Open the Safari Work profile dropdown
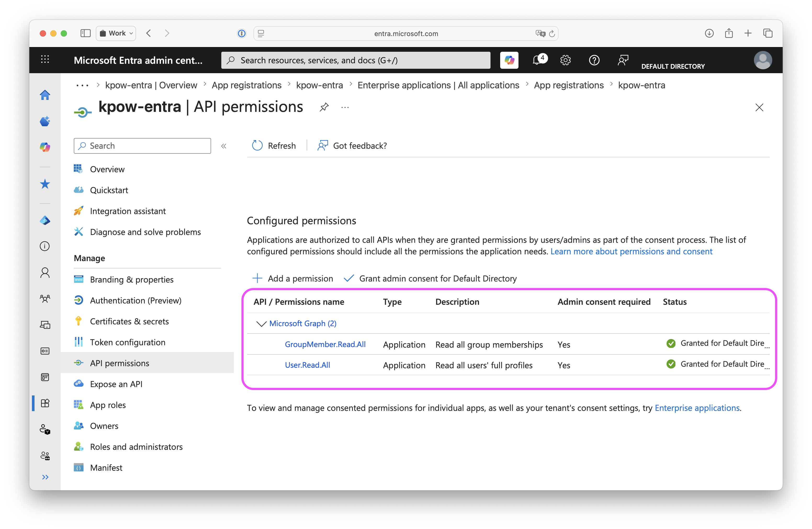 [116, 33]
